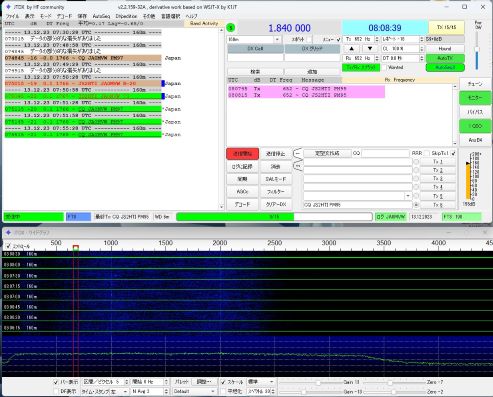Open the Default palette dropdown
Viewport: 493px width, 397px height.
point(213,391)
